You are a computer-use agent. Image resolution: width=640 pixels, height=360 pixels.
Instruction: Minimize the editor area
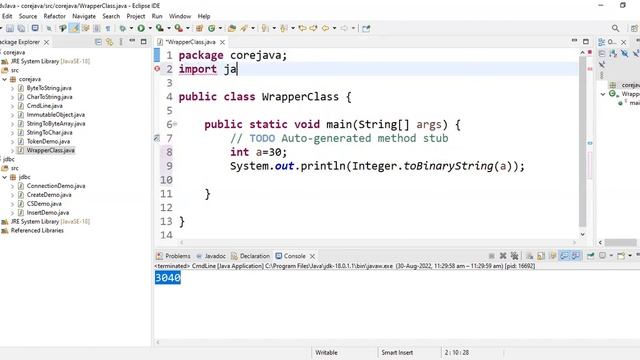coord(574,41)
